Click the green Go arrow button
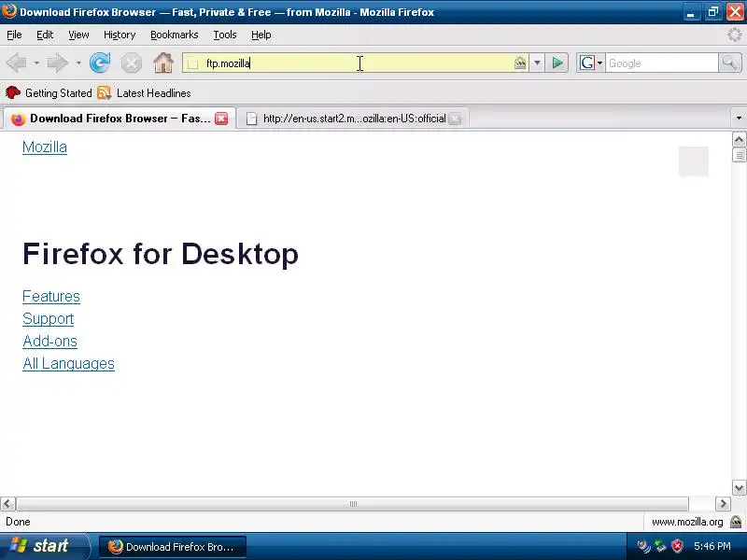 click(x=557, y=63)
